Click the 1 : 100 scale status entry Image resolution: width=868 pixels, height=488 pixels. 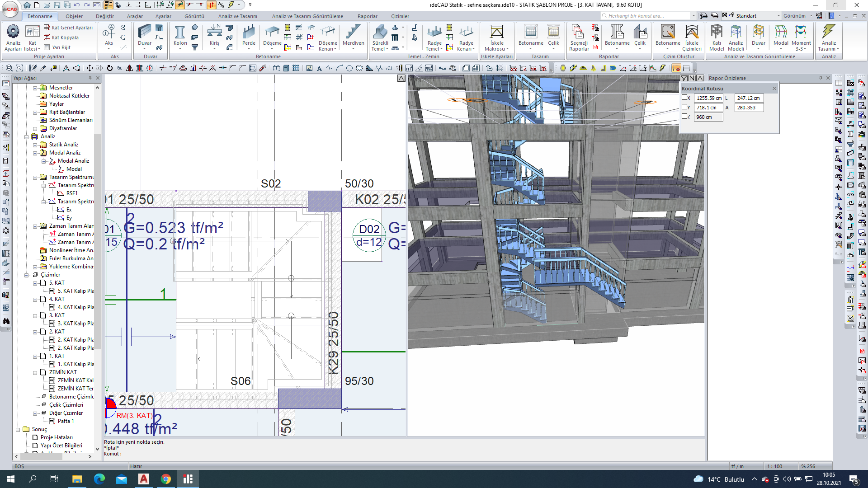pyautogui.click(x=774, y=466)
